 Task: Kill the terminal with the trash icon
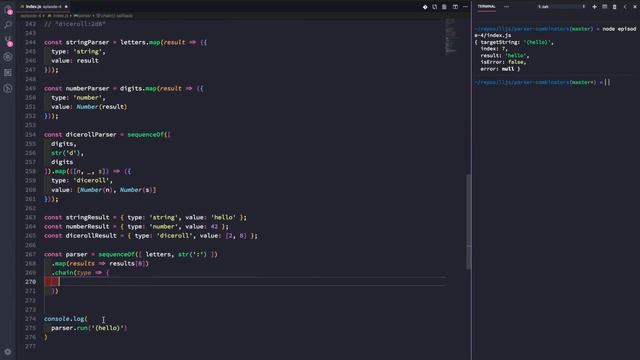[x=614, y=7]
